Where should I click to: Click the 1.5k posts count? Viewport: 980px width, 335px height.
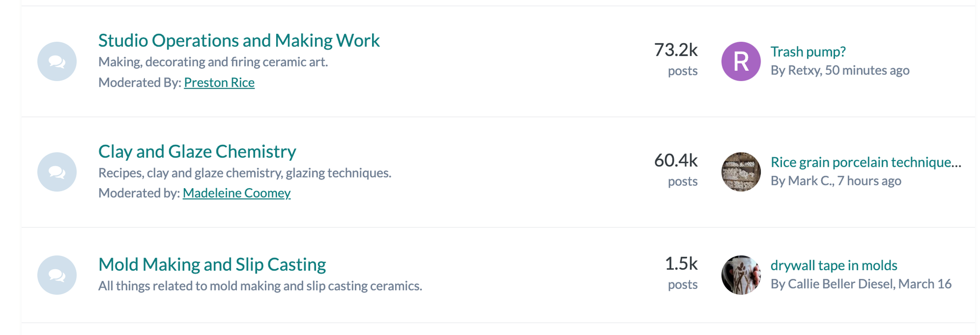point(681,273)
